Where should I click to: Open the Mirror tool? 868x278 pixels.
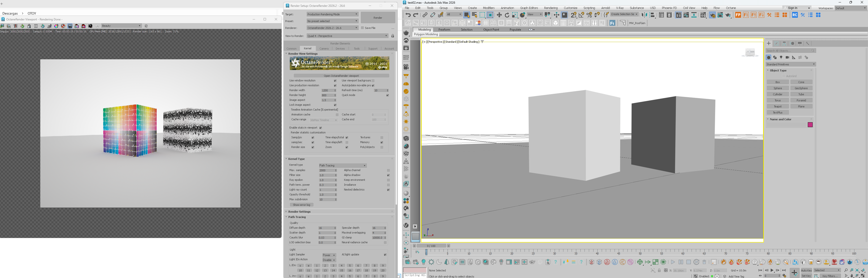pyautogui.click(x=644, y=15)
